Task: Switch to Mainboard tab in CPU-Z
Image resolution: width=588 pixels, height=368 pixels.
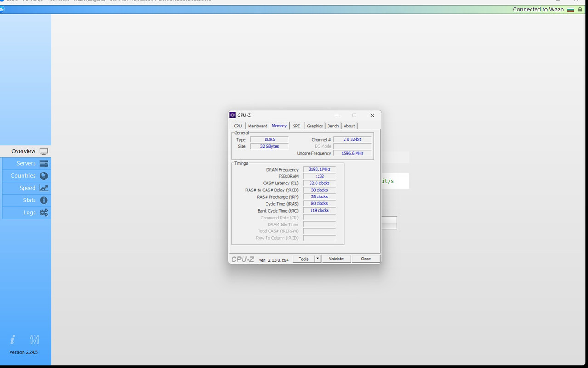Action: (x=258, y=126)
